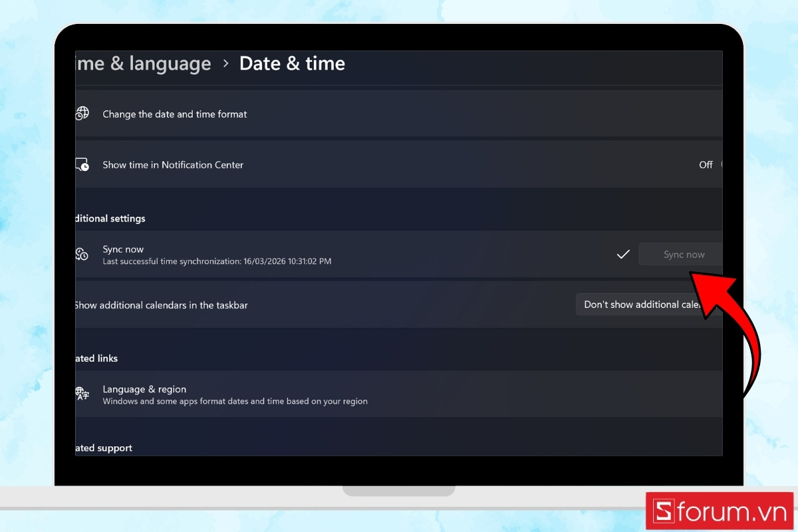Click the Off label of the notification time toggle
The width and height of the screenshot is (798, 532).
[x=706, y=165]
